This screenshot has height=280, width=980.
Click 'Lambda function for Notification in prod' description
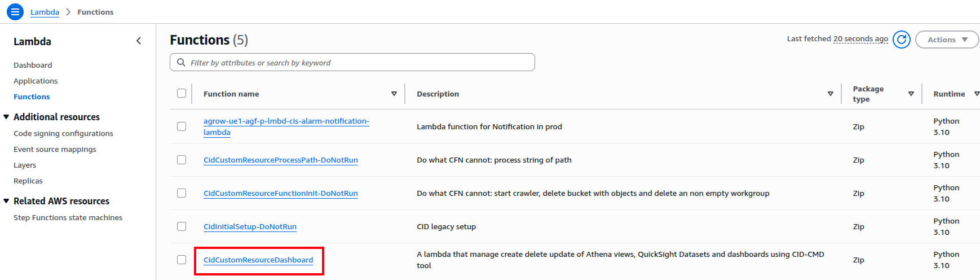point(489,126)
